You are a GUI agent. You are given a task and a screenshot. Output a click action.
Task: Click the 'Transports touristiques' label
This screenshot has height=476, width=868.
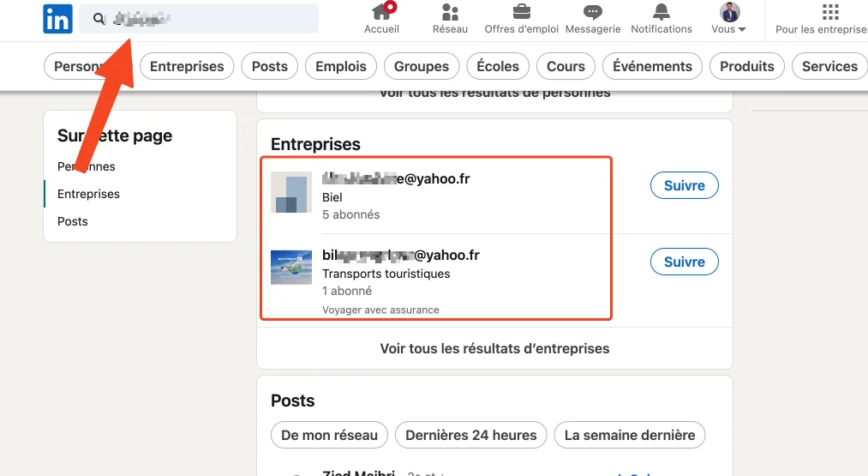pyautogui.click(x=386, y=274)
